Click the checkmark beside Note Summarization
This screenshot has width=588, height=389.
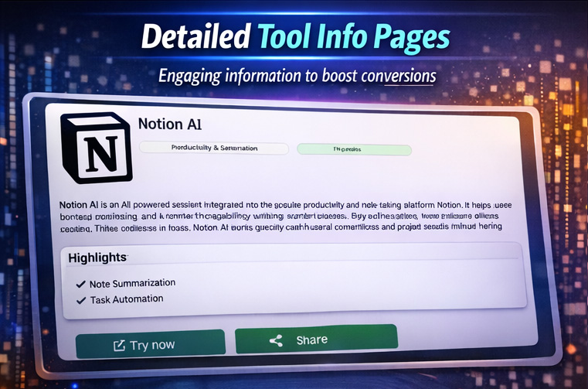pyautogui.click(x=80, y=285)
